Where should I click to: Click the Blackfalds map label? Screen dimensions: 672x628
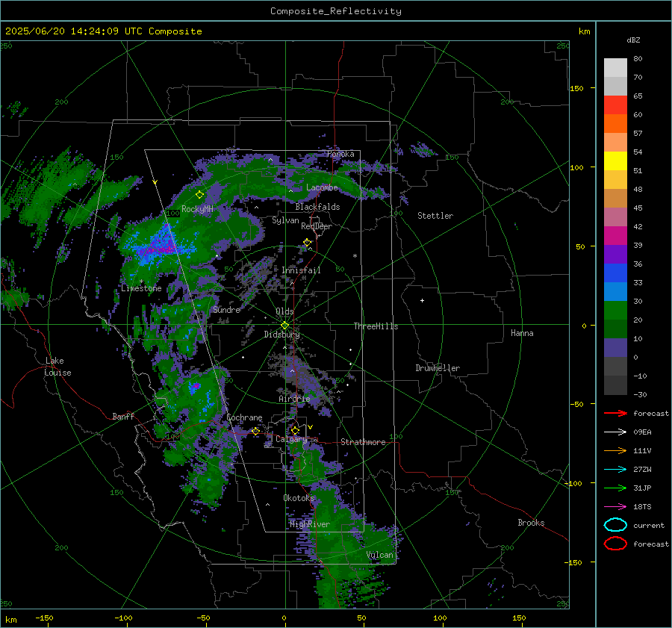pyautogui.click(x=317, y=207)
